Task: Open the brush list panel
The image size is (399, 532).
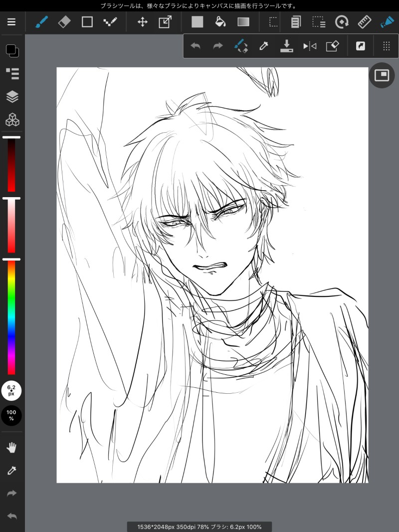Action: pos(12,74)
